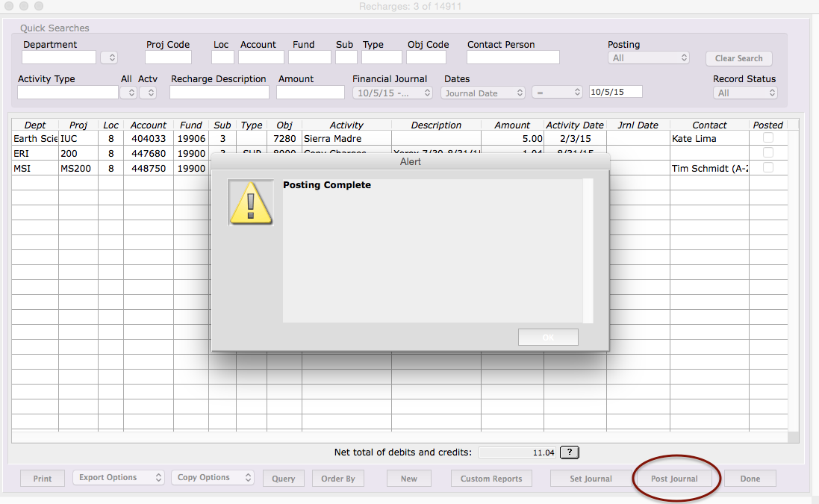Open Custom Reports
This screenshot has width=819, height=504.
click(x=491, y=479)
